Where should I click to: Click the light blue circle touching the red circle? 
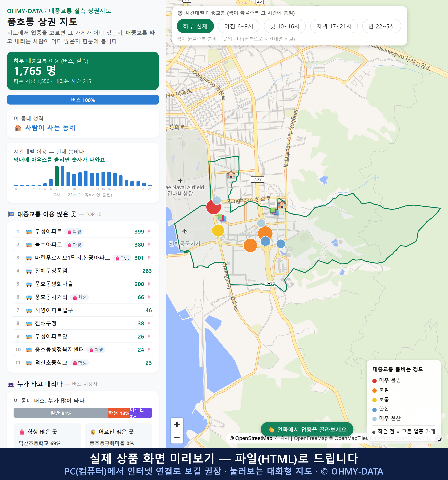(x=217, y=200)
